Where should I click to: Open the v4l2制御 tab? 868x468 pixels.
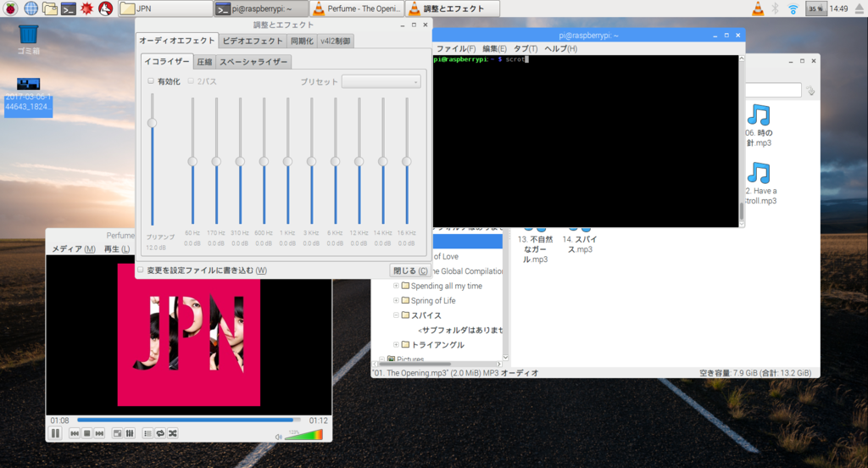coord(336,41)
